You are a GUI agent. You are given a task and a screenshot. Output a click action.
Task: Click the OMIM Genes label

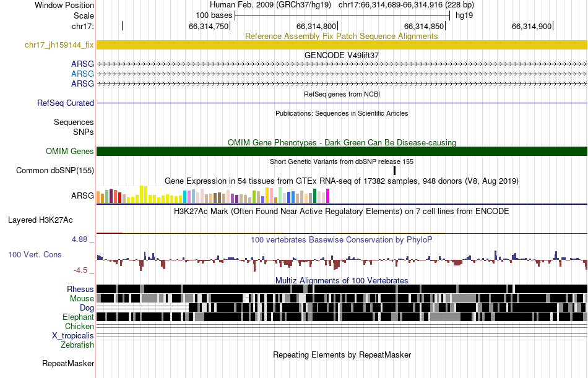69,151
